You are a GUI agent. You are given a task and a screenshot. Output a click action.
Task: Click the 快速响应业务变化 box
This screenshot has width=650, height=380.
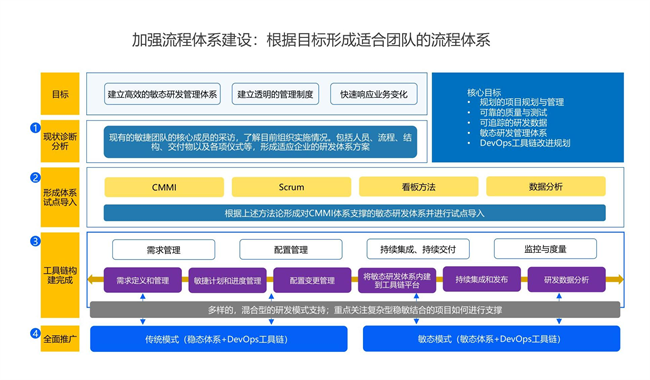coord(374,94)
